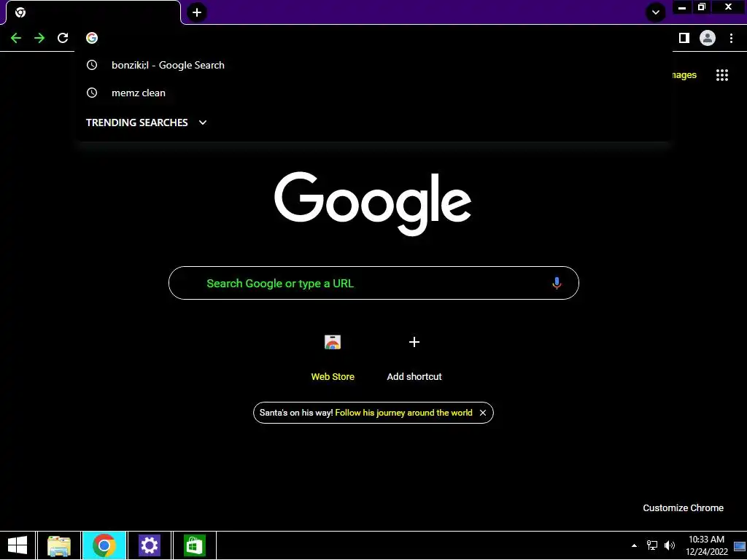Click the large Google logo
Image resolution: width=747 pixels, height=560 pixels.
(373, 203)
